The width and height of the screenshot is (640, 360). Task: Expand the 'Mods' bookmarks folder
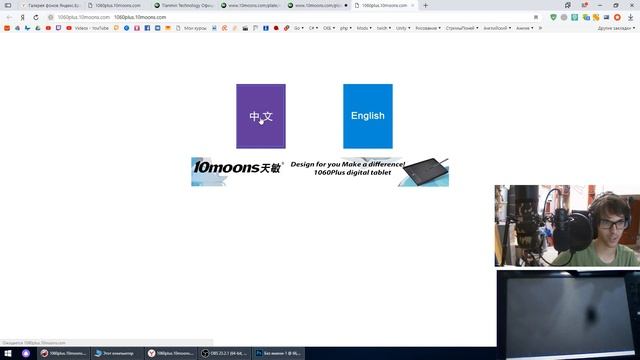364,28
